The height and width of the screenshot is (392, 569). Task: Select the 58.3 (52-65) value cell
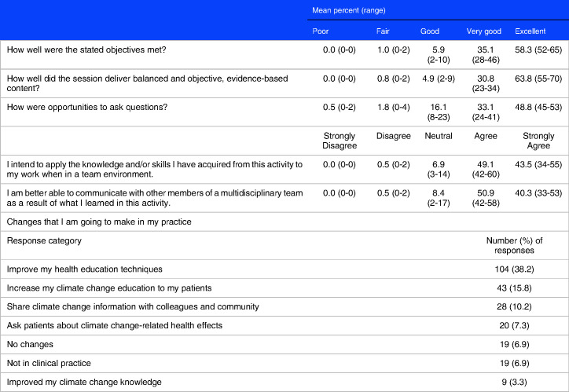(534, 51)
